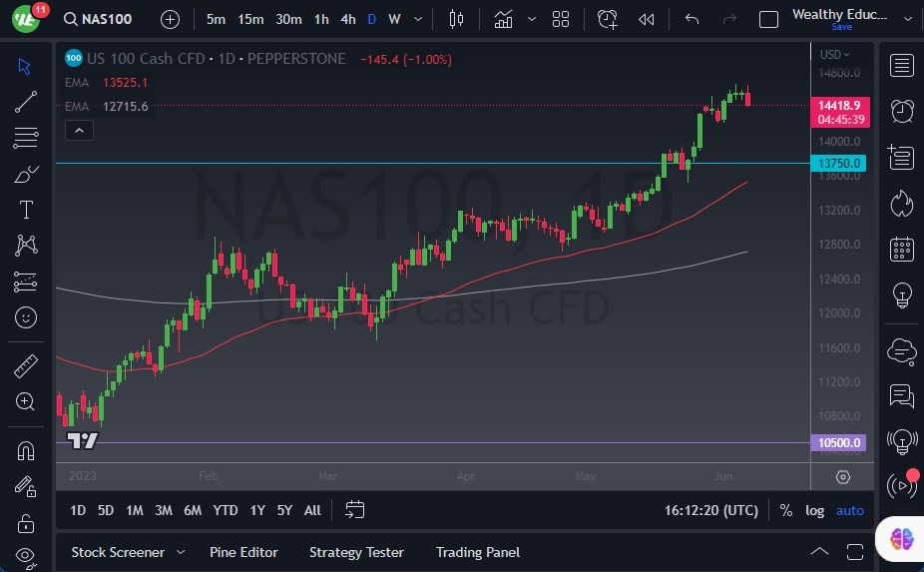
Task: Toggle stay in drawing mode
Action: pos(26,486)
